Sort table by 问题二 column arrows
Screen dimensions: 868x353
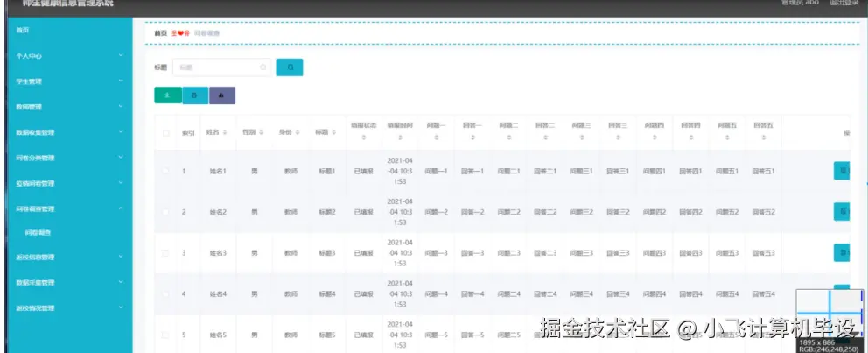[508, 137]
